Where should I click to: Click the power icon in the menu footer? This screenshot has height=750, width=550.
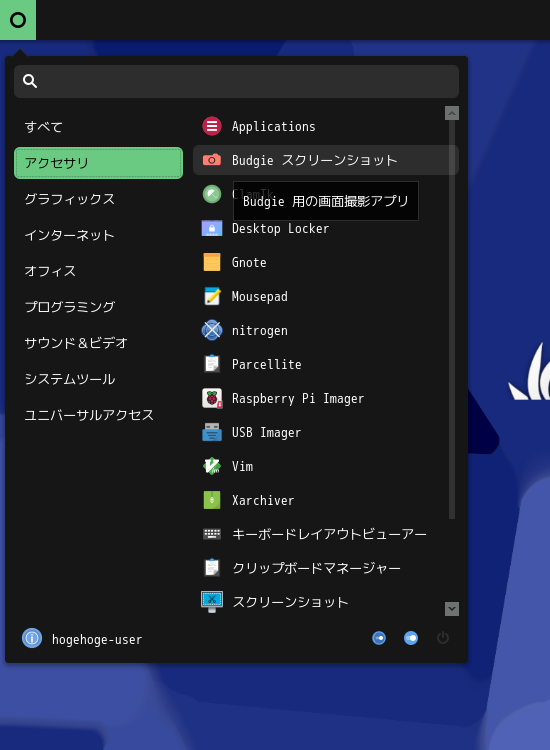coord(443,638)
